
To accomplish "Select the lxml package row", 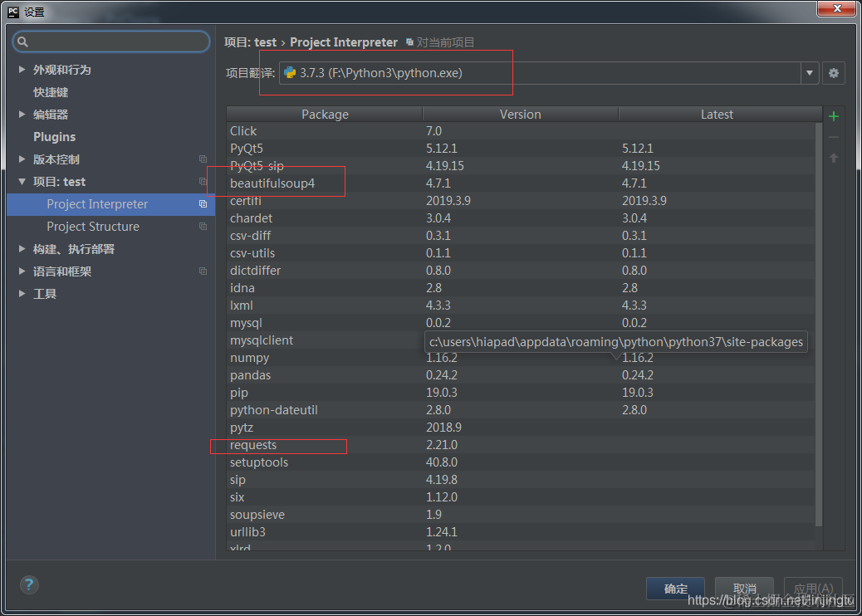I will [x=521, y=305].
